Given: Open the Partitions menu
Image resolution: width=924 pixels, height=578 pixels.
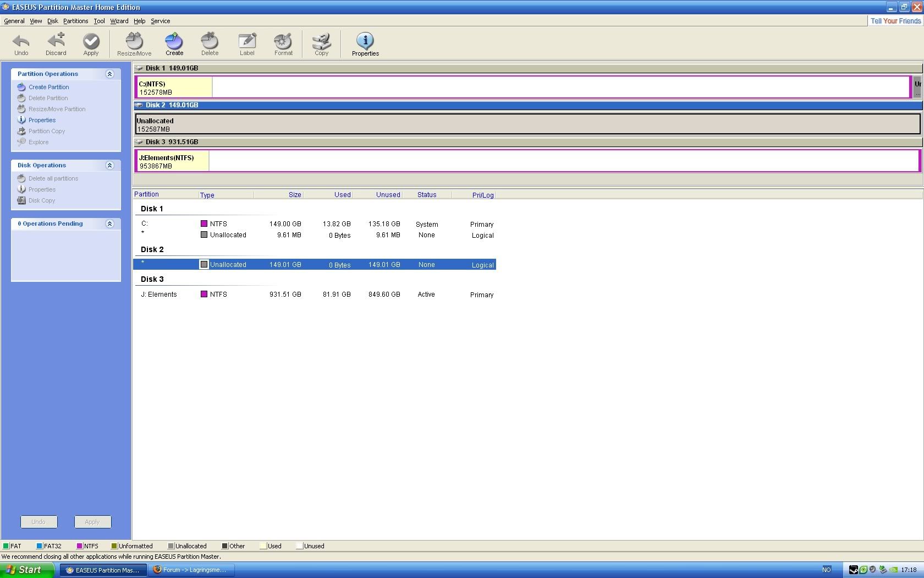Looking at the screenshot, I should point(75,21).
